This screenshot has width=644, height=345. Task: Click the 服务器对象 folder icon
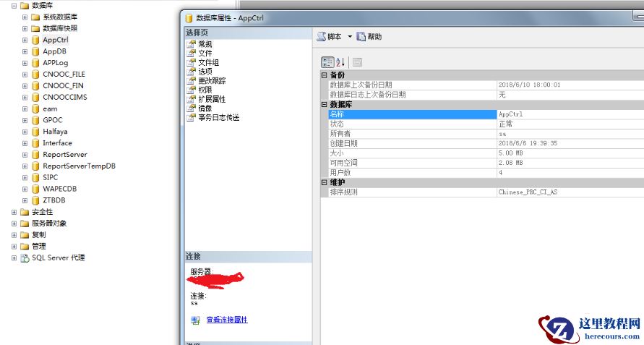[x=25, y=223]
